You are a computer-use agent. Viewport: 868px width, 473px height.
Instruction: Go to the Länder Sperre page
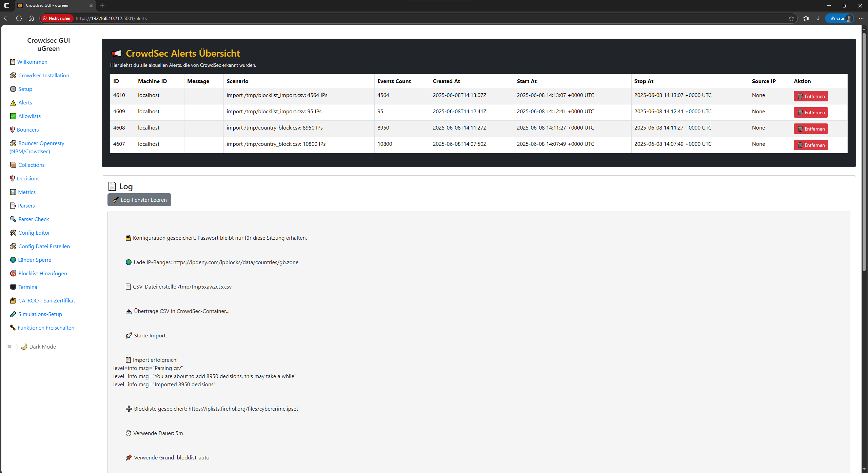point(35,260)
